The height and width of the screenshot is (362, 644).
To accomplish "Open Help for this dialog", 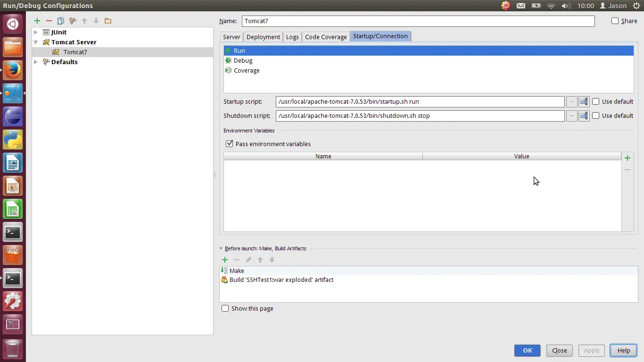I will coord(624,350).
